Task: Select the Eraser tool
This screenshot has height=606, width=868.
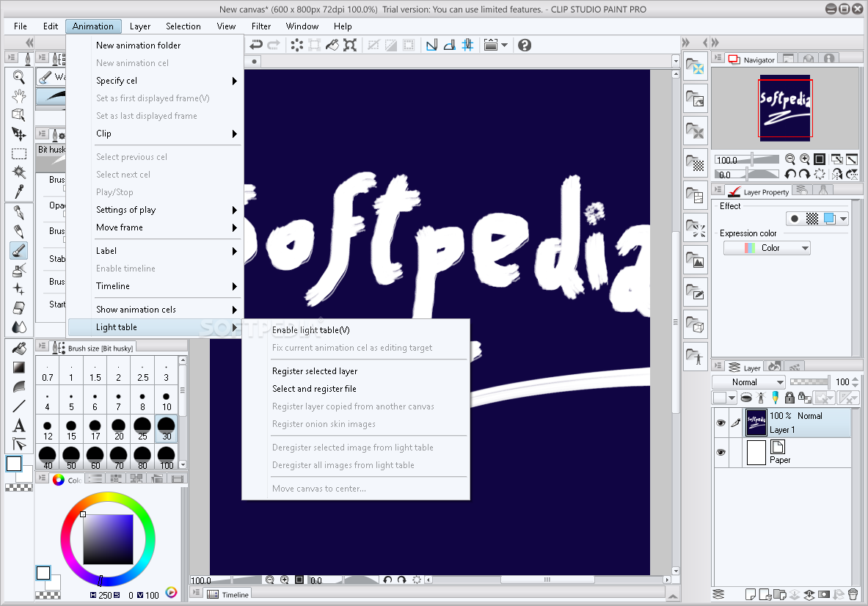Action: [x=18, y=307]
